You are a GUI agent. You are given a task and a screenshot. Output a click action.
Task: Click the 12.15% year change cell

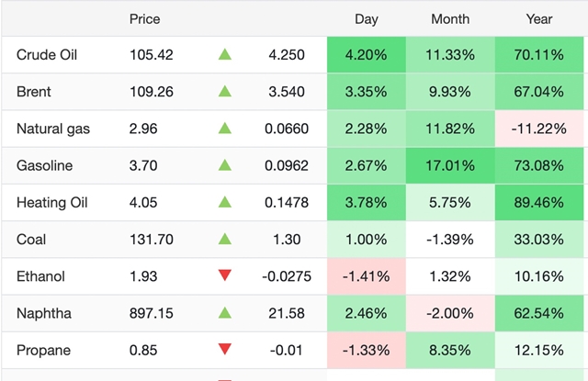coord(539,351)
